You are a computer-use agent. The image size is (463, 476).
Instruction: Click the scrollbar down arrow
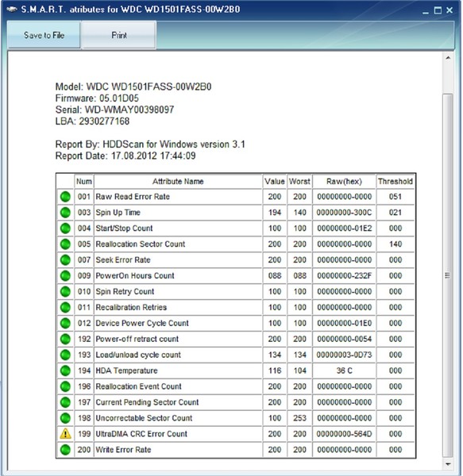(448, 464)
